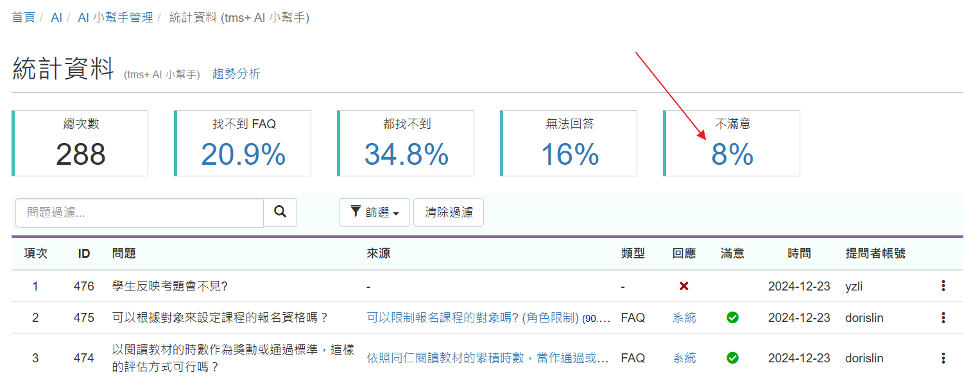Open the 趨勢分析 link
980x379 pixels.
coord(236,74)
